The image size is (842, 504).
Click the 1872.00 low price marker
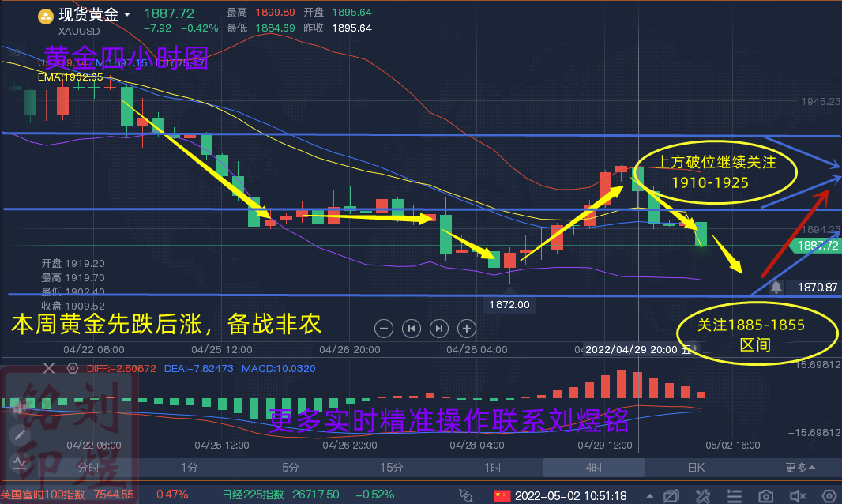509,305
